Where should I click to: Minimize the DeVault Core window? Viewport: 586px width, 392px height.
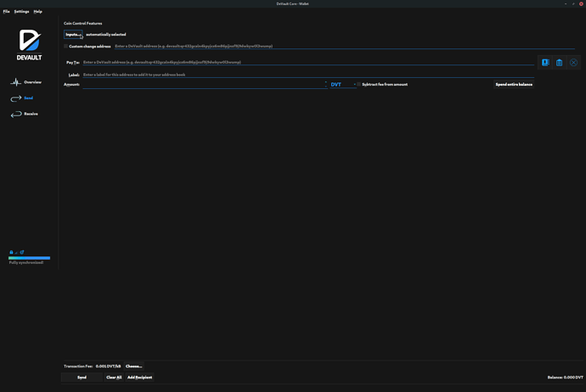point(566,3)
